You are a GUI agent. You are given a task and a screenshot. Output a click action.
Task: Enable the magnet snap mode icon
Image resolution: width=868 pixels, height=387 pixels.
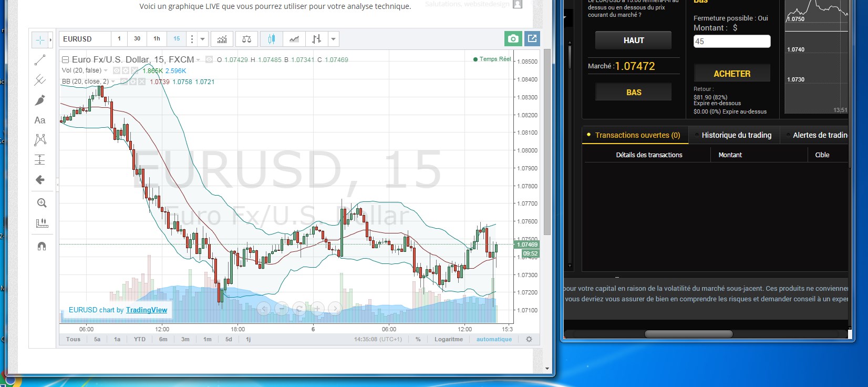pyautogui.click(x=42, y=246)
